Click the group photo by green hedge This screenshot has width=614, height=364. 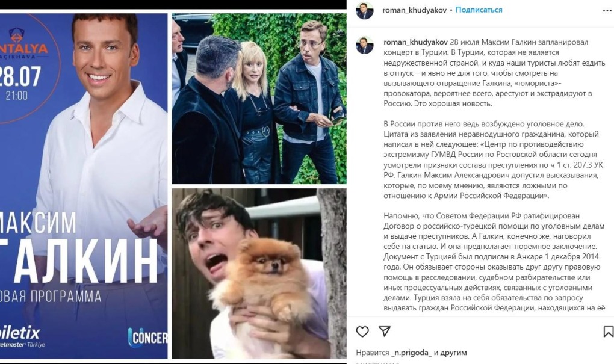click(x=259, y=99)
